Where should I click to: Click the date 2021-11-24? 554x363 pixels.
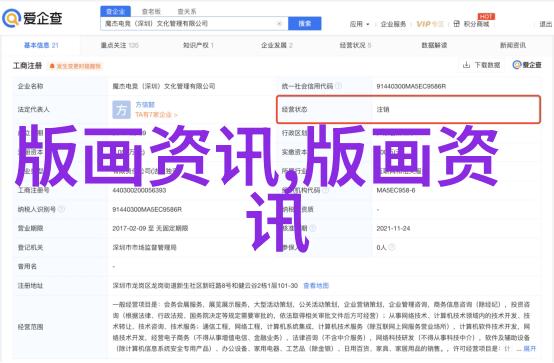click(x=393, y=228)
